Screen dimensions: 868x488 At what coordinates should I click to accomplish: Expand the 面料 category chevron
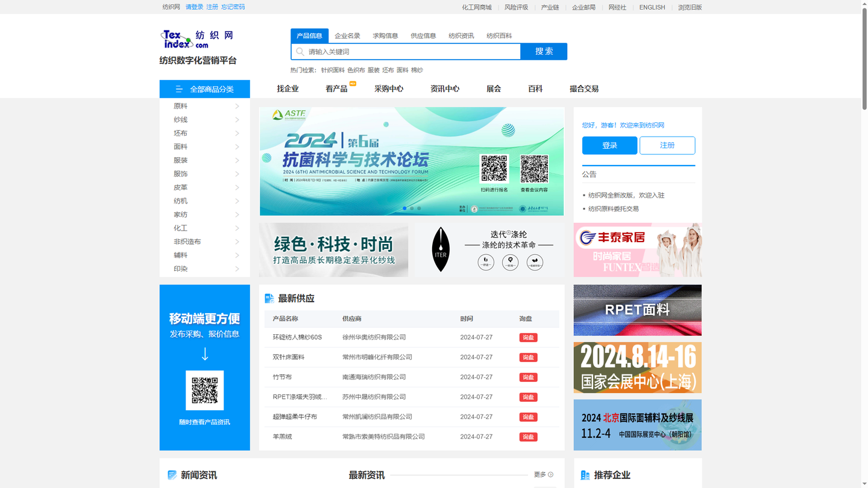pyautogui.click(x=237, y=147)
